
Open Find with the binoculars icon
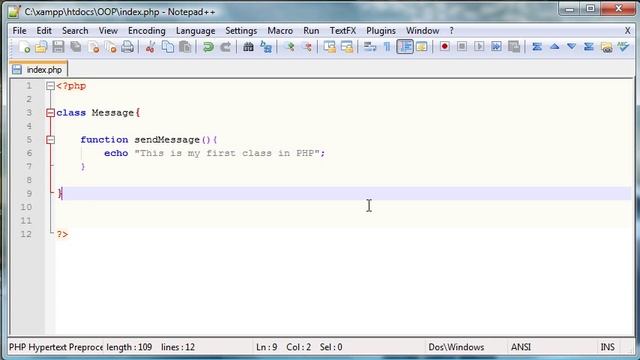tap(248, 47)
